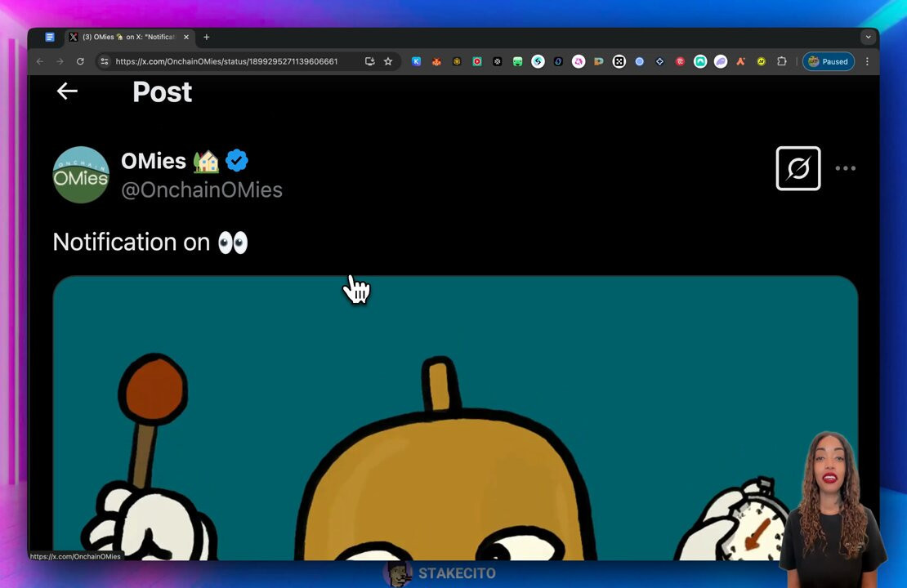
Task: Click the "Notification on" post text
Action: click(x=132, y=243)
